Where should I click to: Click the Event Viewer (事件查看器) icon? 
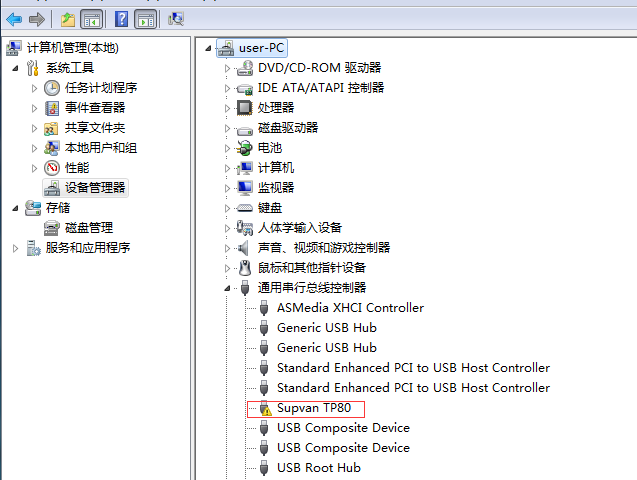52,108
